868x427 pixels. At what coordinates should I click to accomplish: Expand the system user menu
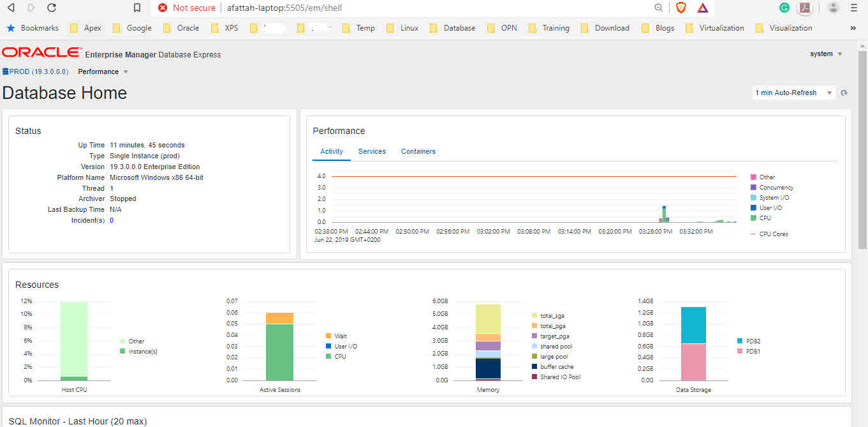826,54
